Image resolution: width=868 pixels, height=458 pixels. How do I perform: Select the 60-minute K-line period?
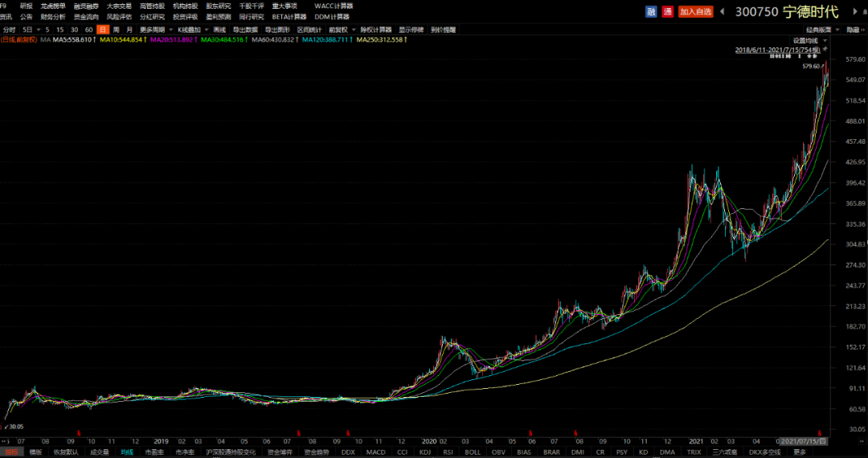tap(88, 29)
